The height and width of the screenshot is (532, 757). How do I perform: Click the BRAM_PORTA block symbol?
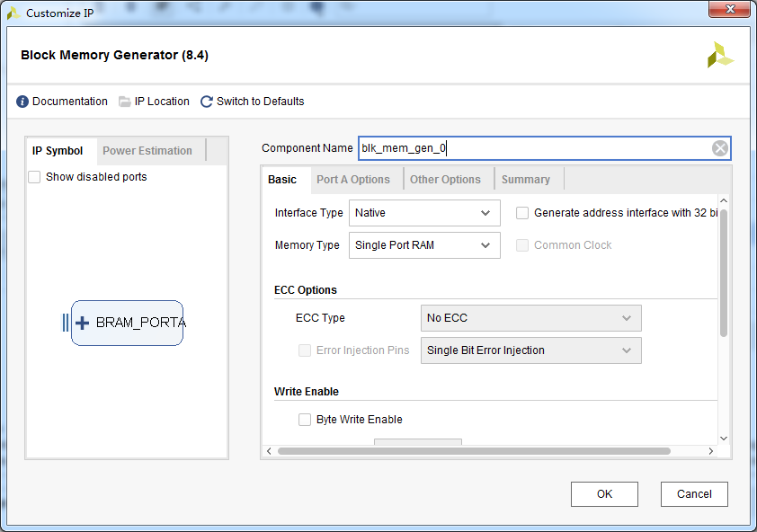[x=133, y=323]
